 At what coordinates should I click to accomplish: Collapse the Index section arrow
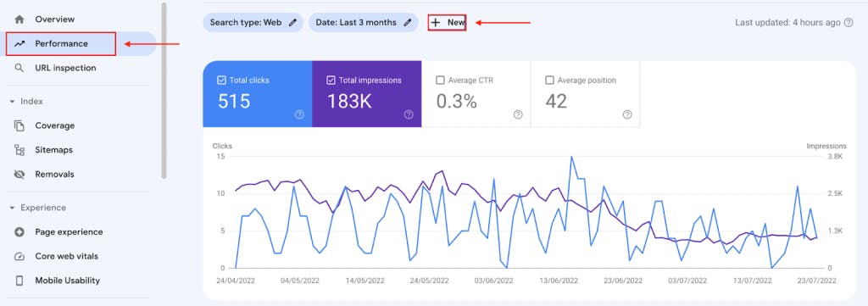[x=12, y=102]
